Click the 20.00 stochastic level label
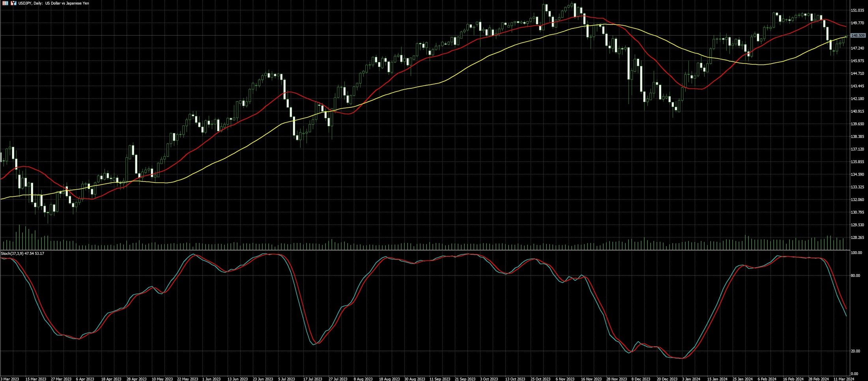The image size is (868, 381). click(x=855, y=351)
